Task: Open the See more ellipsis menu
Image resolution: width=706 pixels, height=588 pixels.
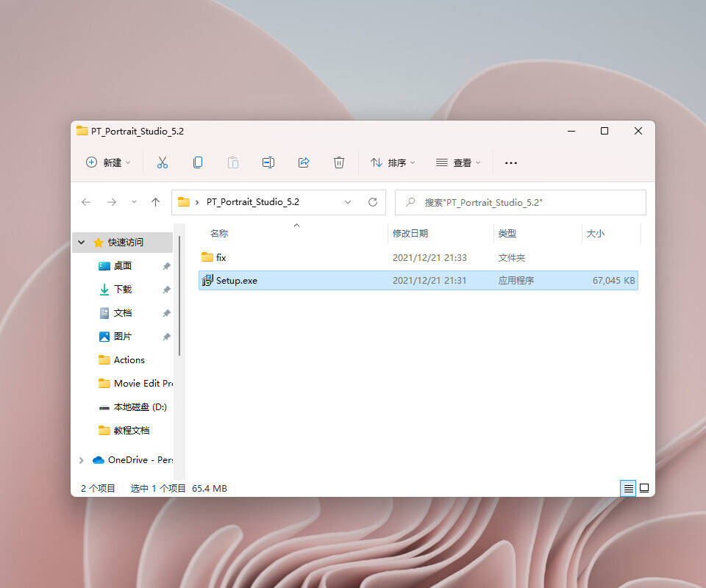Action: point(511,162)
